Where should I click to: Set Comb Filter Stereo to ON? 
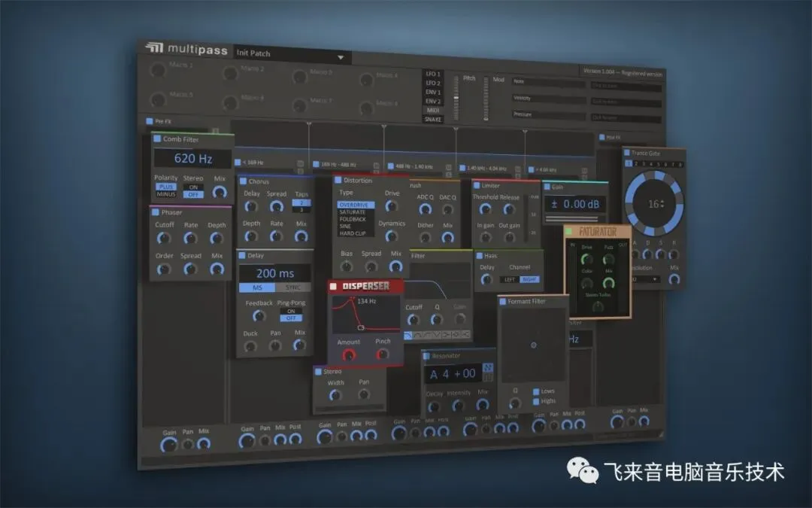pos(193,187)
